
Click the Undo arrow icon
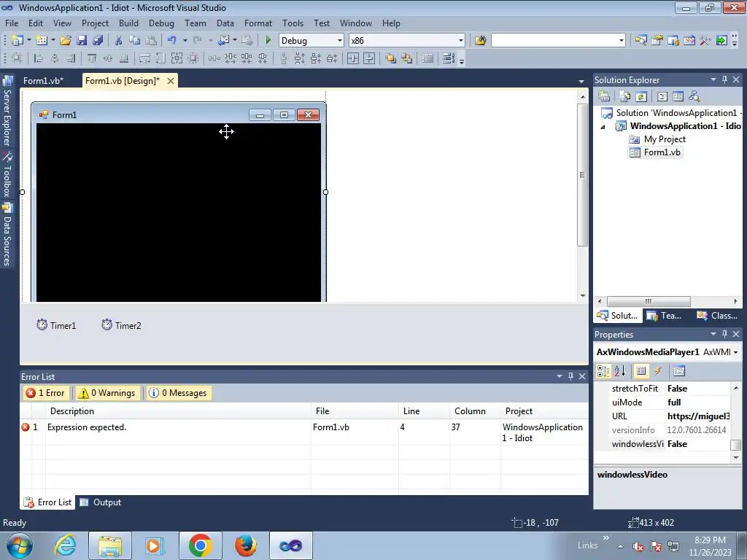click(x=172, y=41)
